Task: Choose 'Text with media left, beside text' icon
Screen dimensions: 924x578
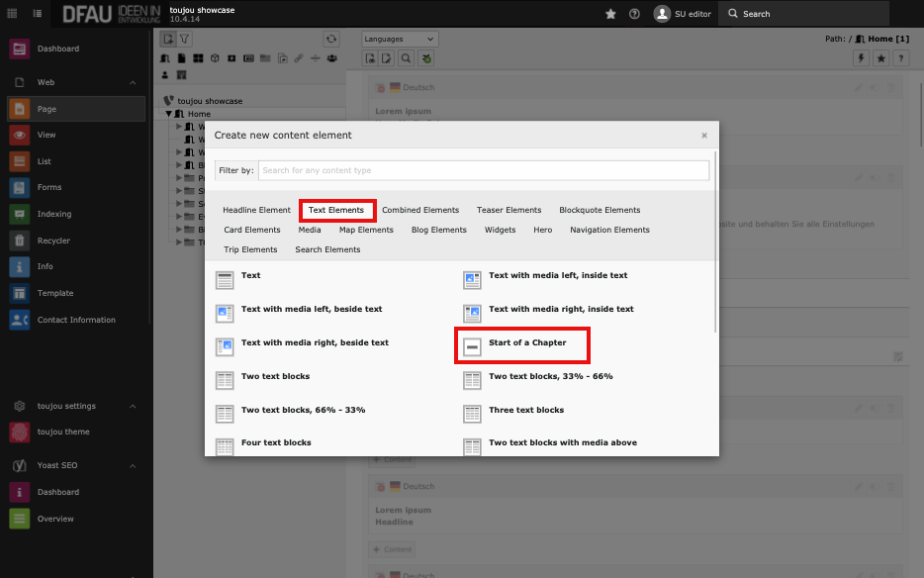Action: click(225, 313)
